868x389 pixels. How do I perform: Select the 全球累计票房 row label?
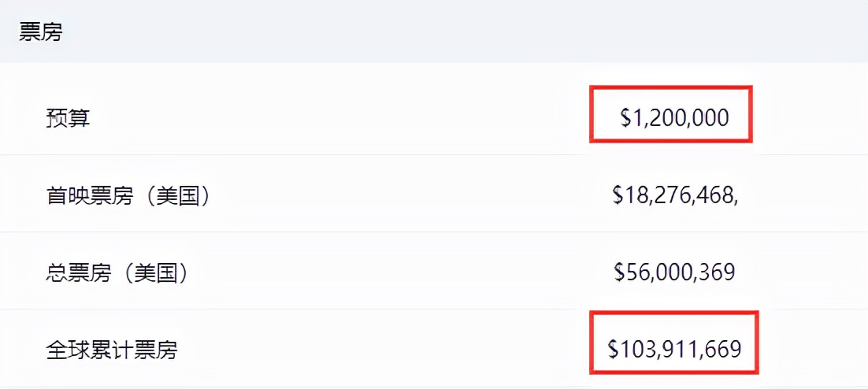(x=111, y=349)
